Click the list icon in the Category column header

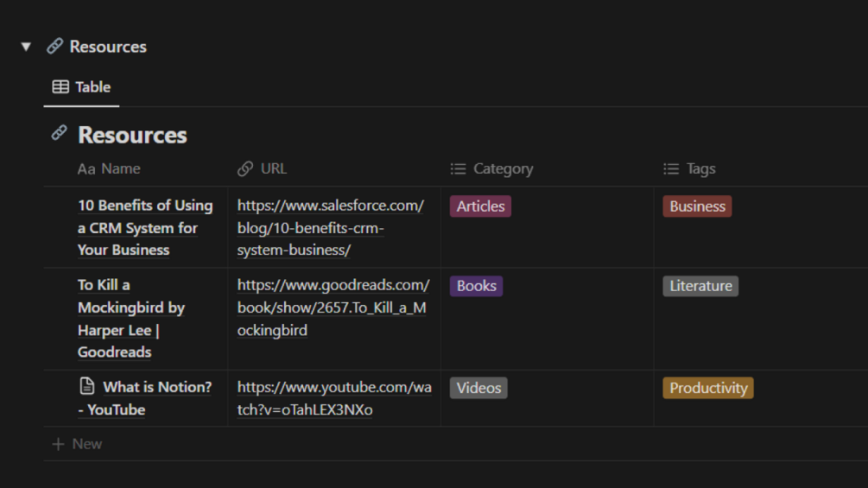[458, 169]
